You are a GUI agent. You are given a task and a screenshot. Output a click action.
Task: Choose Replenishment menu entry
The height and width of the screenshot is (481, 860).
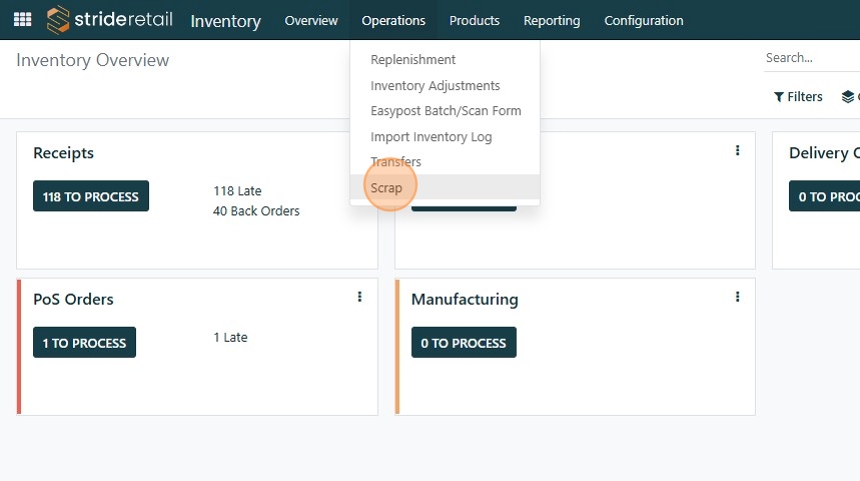click(x=413, y=60)
